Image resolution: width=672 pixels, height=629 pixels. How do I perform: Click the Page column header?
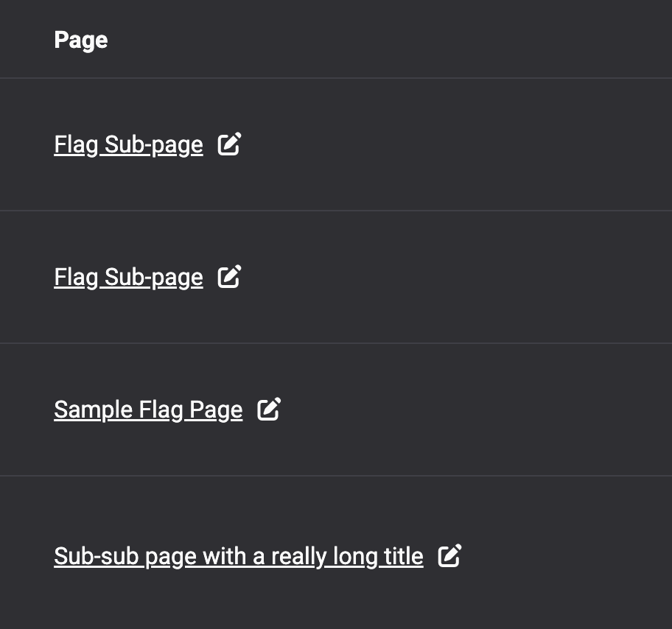(x=81, y=40)
